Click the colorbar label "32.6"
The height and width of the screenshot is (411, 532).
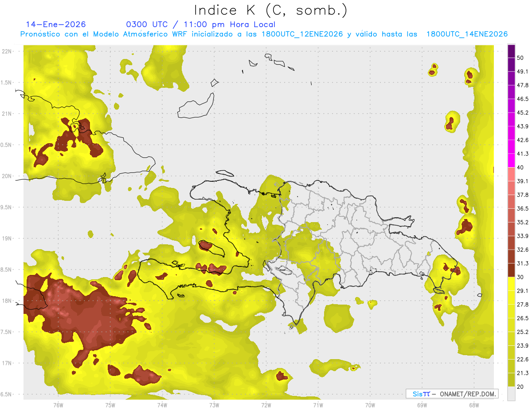[x=523, y=250]
